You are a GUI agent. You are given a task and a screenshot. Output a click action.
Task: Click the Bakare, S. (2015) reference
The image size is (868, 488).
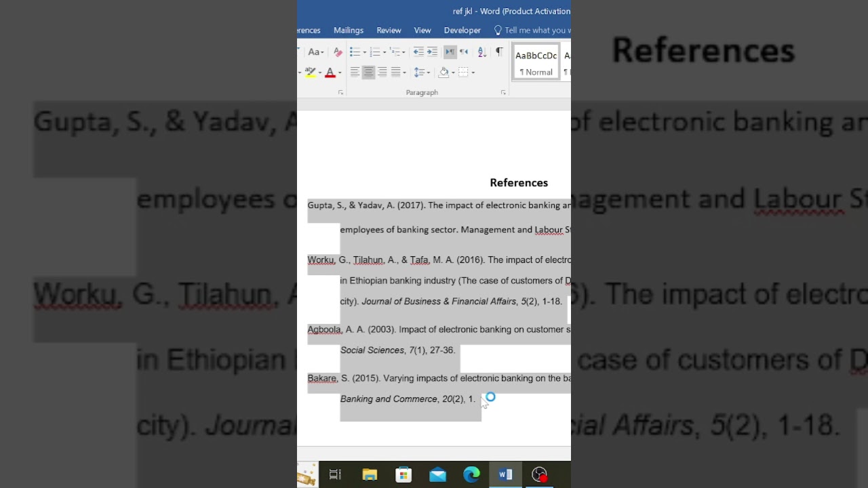tap(439, 378)
